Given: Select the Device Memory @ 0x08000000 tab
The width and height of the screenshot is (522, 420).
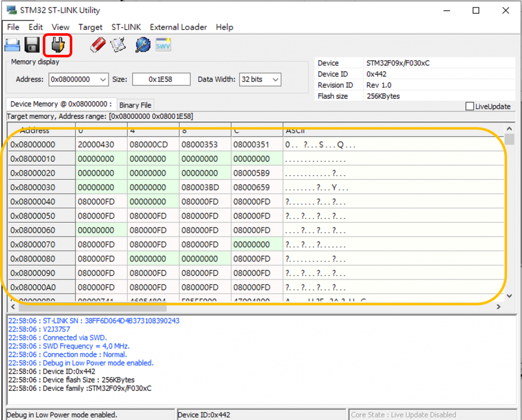Looking at the screenshot, I should [61, 104].
